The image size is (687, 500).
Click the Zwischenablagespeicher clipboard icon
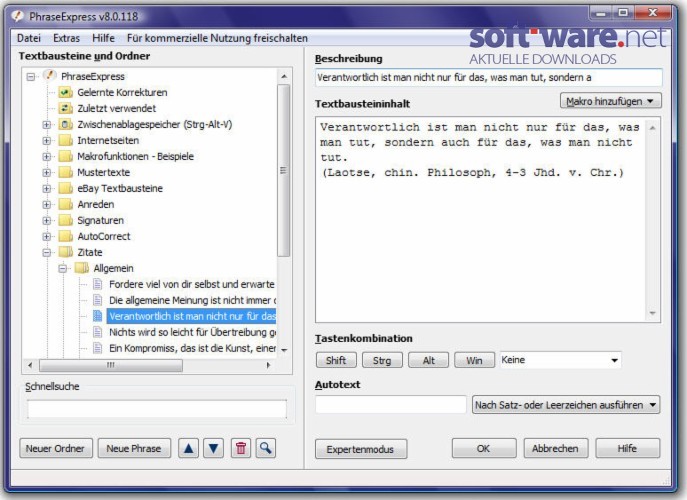pos(66,124)
